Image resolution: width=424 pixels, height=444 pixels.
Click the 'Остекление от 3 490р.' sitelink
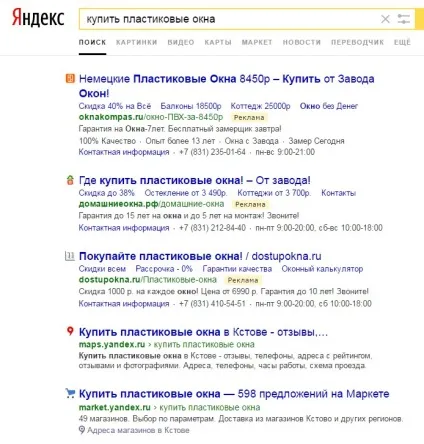point(186,193)
